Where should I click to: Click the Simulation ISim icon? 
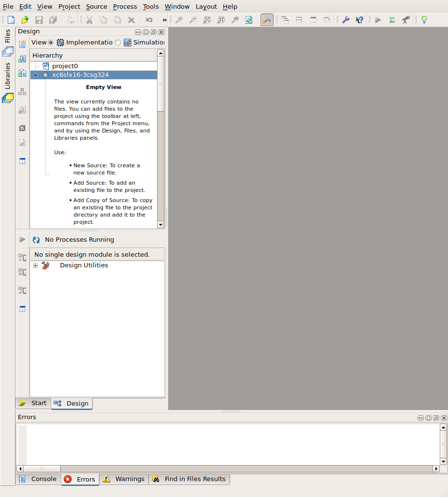(x=128, y=43)
